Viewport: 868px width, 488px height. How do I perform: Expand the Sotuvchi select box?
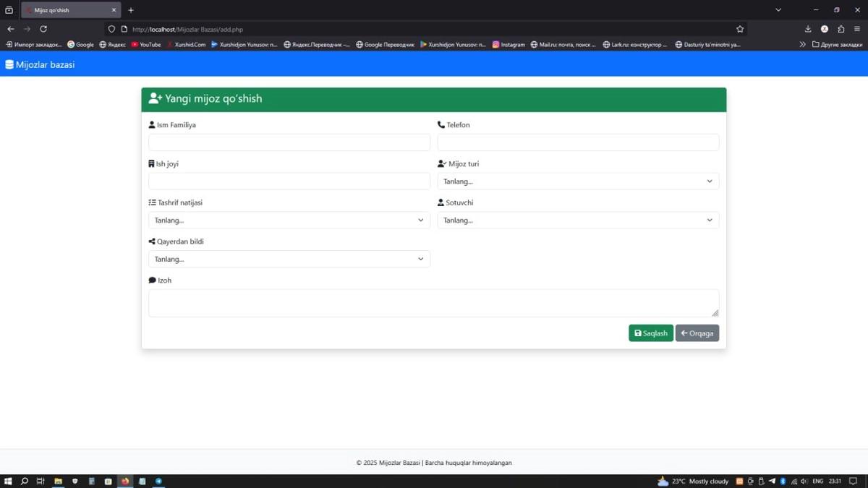578,221
